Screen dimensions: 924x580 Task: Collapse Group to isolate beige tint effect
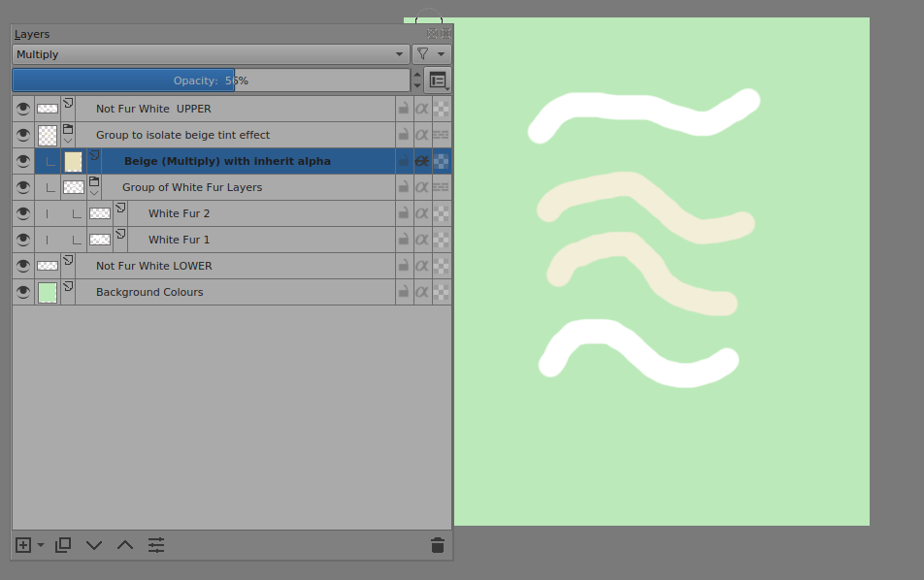pyautogui.click(x=68, y=141)
